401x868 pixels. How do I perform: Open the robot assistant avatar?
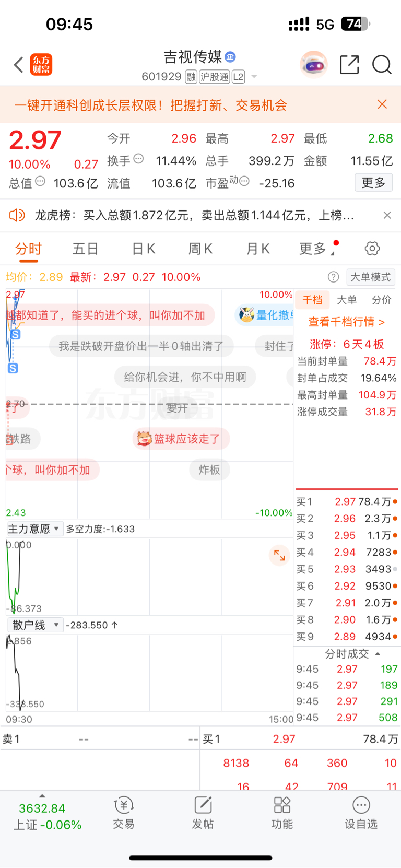click(313, 65)
